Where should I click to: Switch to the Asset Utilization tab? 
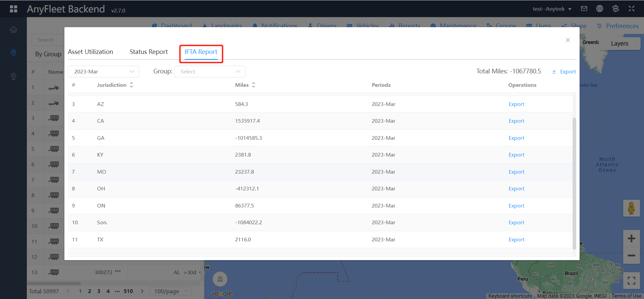(x=91, y=52)
